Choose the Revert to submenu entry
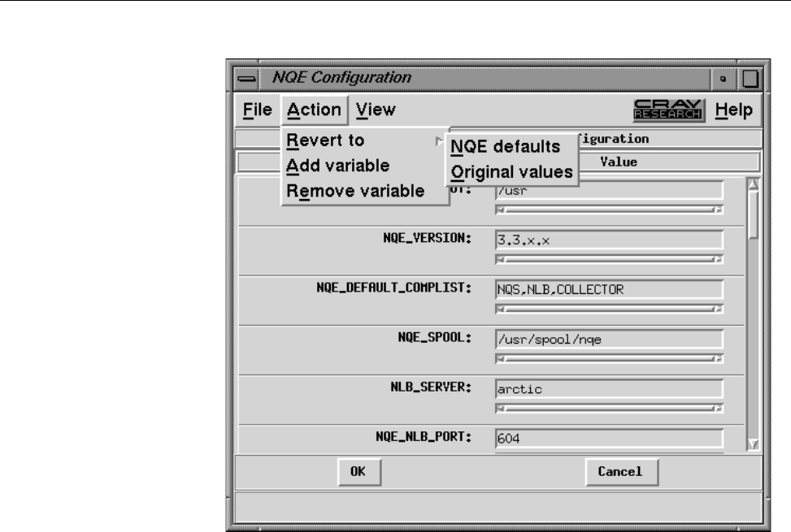791x532 pixels. 364,141
